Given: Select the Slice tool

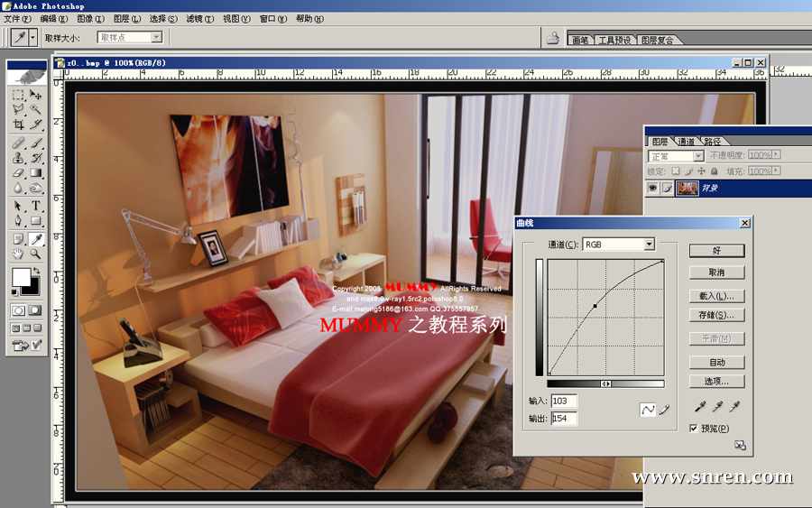Looking at the screenshot, I should (35, 125).
